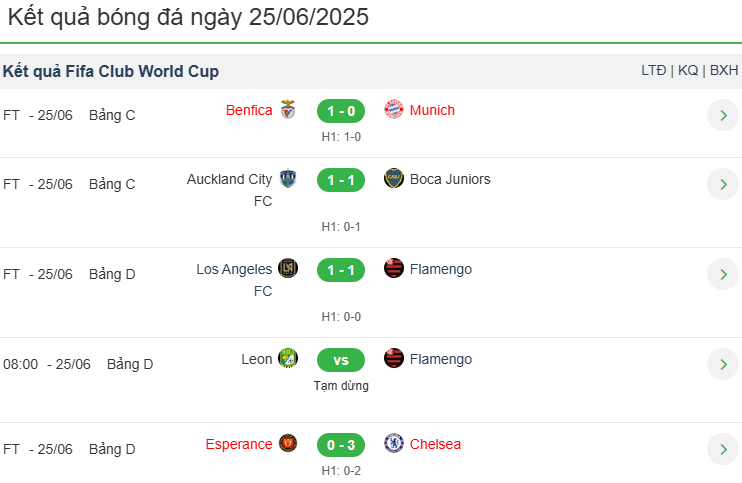742x483 pixels.
Task: Expand the Benfica vs Munich match details
Action: (723, 115)
